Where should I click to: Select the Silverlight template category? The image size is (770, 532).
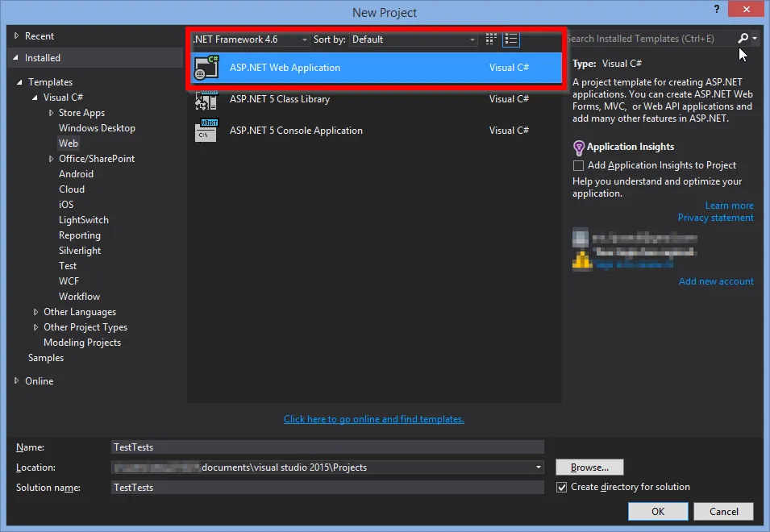(80, 251)
